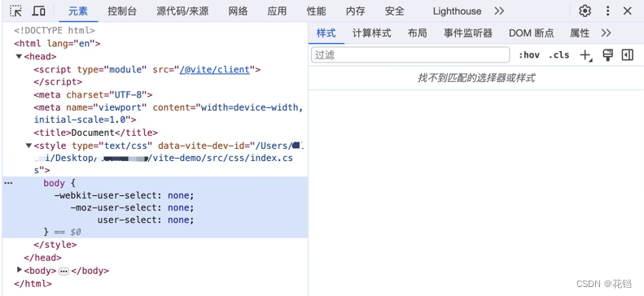Viewport: 644px width, 296px height.
Task: Click the new style rule plus icon
Action: (x=585, y=55)
